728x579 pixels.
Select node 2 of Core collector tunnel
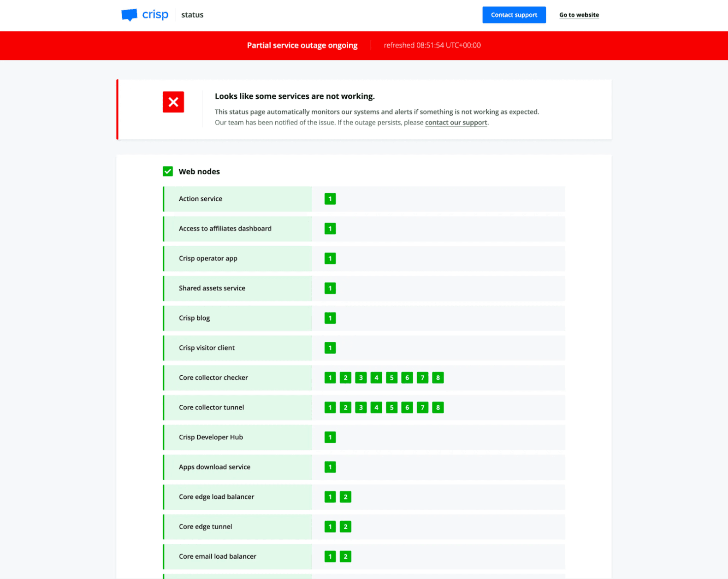coord(345,408)
